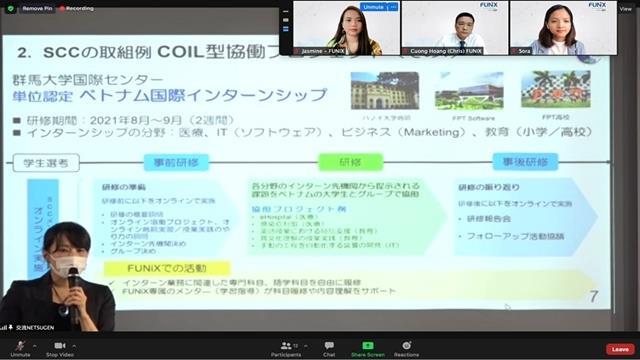Click yellow FUNiXでの活動 heading
This screenshot has height=360, width=640.
(x=167, y=268)
